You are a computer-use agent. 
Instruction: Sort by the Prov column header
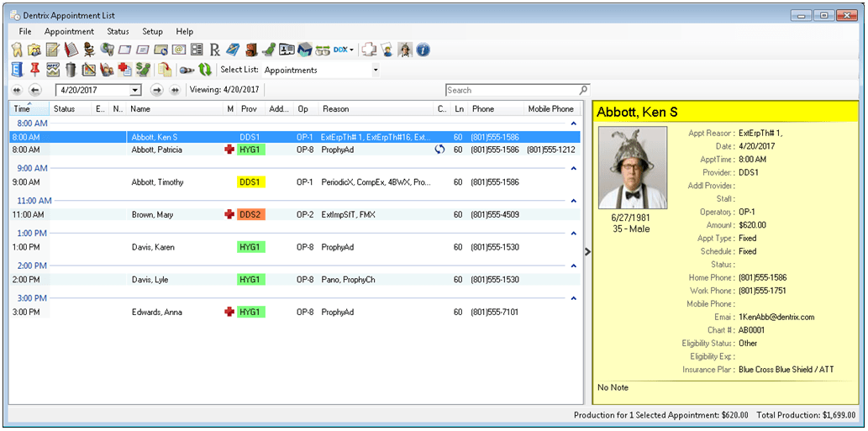click(250, 109)
